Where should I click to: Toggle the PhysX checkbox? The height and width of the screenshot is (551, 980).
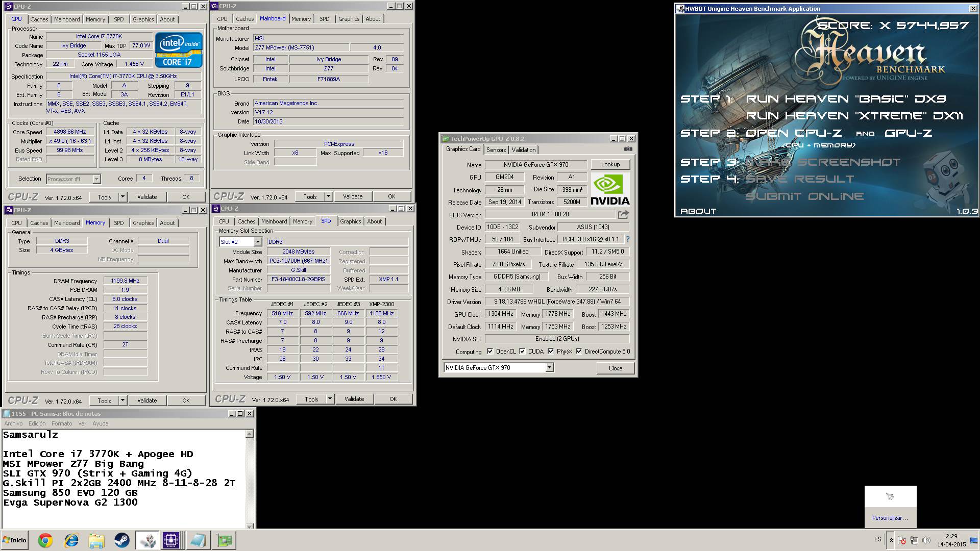click(x=551, y=351)
